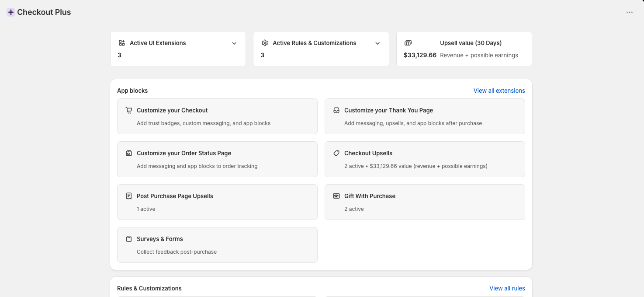Click the '2 active' status under Gift With Purchase
This screenshot has height=297, width=644.
(354, 209)
